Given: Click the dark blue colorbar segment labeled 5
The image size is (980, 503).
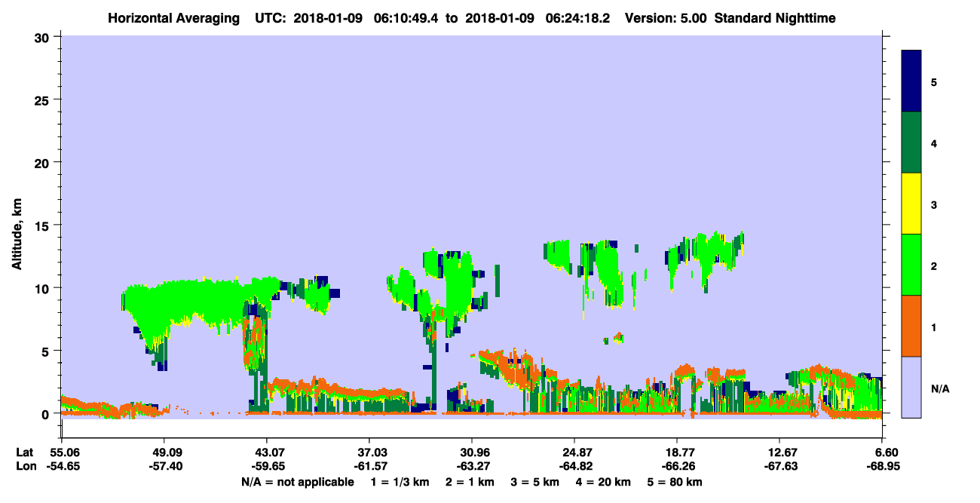Looking at the screenshot, I should (911, 81).
